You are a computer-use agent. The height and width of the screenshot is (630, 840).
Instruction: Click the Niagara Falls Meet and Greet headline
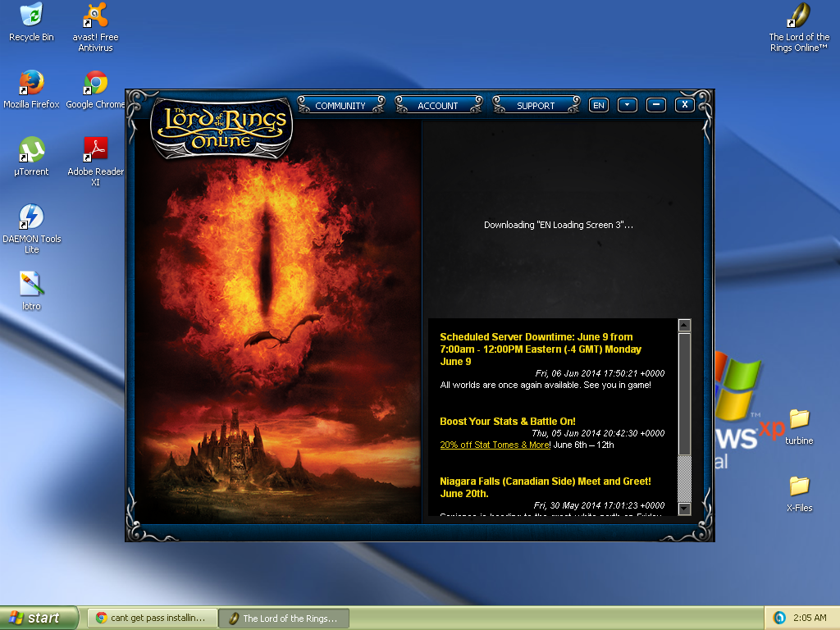[546, 487]
